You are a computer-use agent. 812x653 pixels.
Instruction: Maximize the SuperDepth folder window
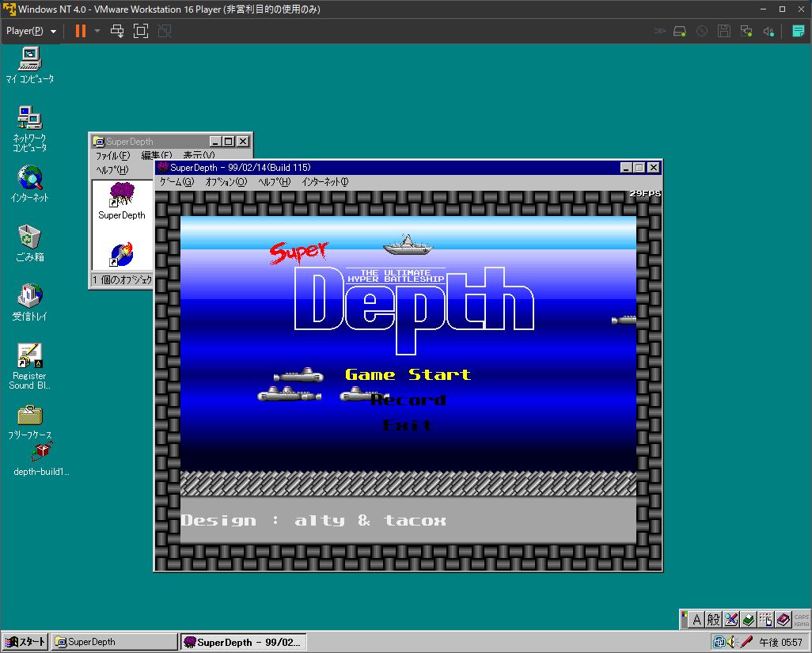click(229, 141)
